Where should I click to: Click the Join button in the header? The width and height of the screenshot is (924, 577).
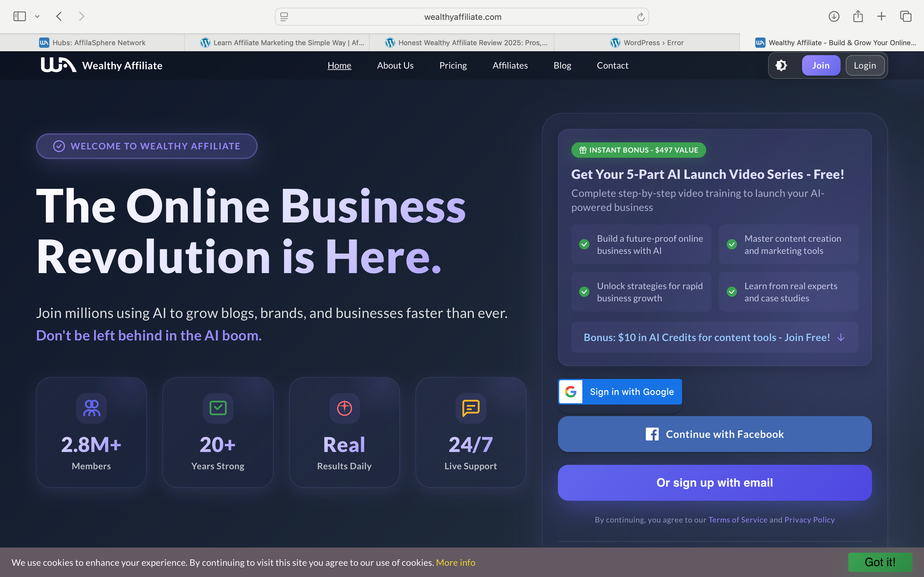[x=820, y=65]
